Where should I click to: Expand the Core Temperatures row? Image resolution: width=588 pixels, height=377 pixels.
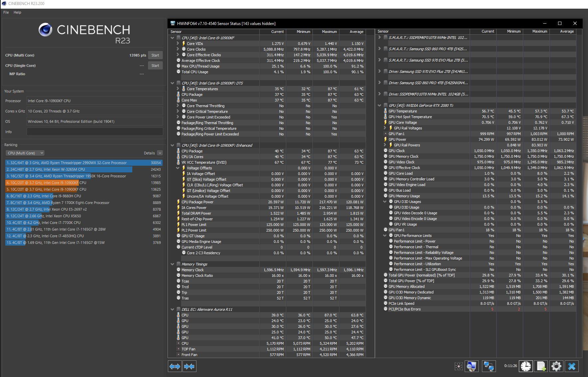click(178, 89)
